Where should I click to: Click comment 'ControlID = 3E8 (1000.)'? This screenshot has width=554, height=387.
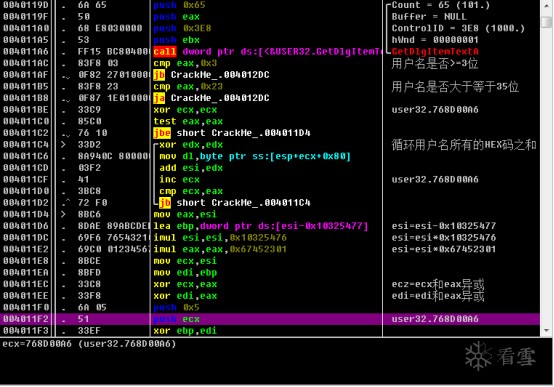click(458, 28)
